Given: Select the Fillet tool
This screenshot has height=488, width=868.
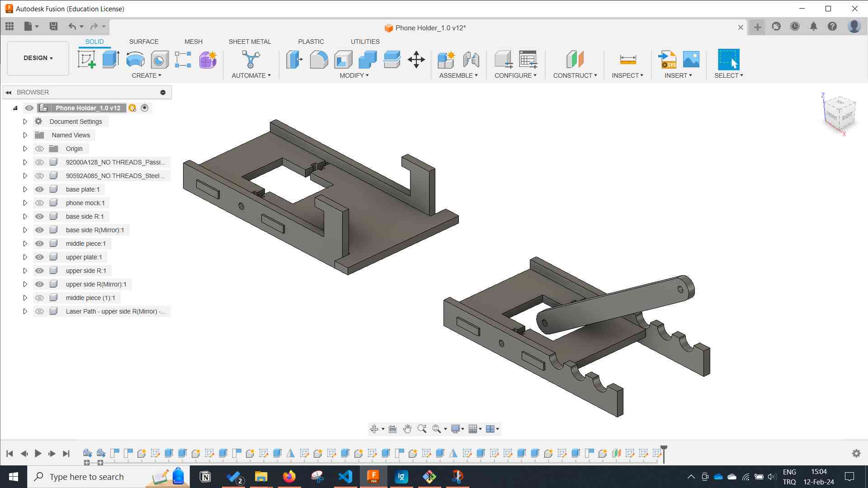Looking at the screenshot, I should (319, 59).
